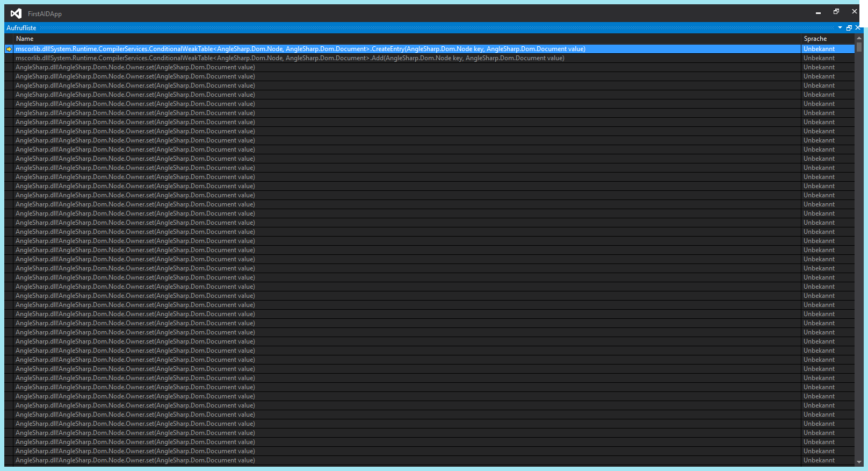Click the yellow current-frame arrow icon
The height and width of the screenshot is (471, 868).
(x=9, y=49)
